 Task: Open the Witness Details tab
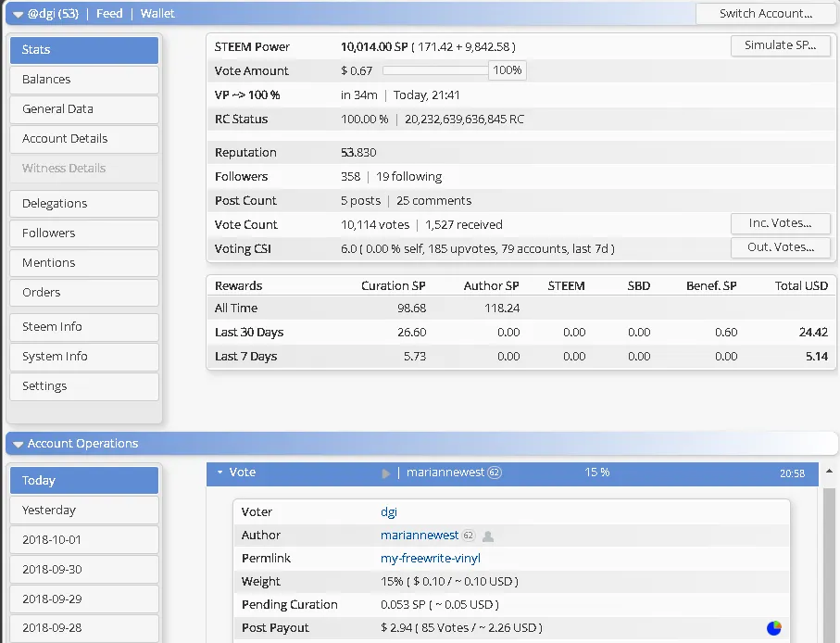click(x=84, y=169)
